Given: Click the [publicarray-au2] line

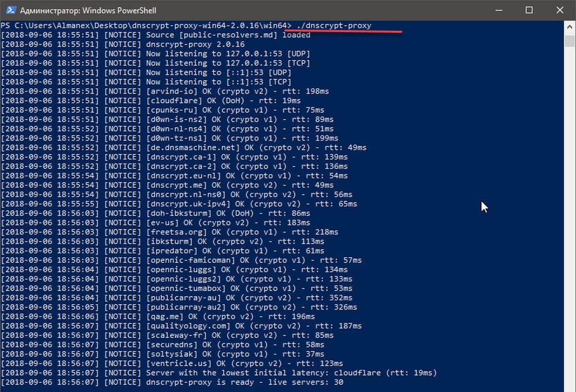Looking at the screenshot, I should [179, 307].
